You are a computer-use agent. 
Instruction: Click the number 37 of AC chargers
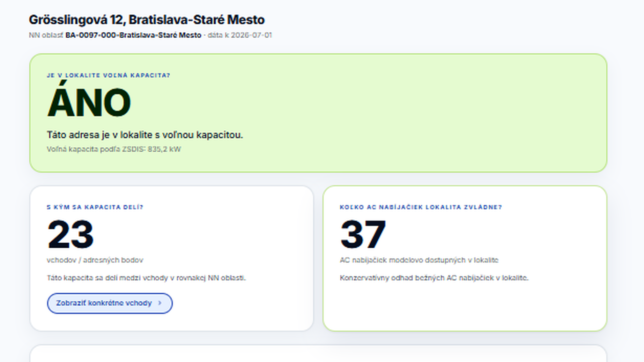click(363, 234)
